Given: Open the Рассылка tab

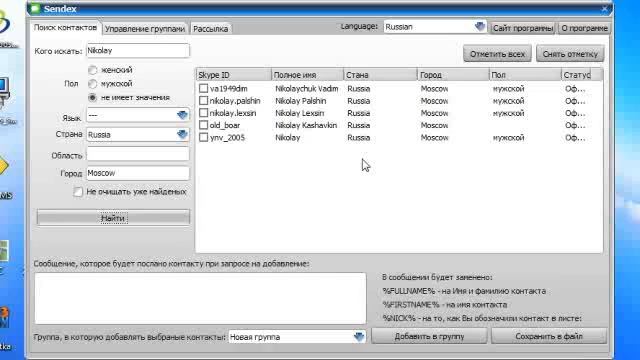Looking at the screenshot, I should click(x=211, y=29).
